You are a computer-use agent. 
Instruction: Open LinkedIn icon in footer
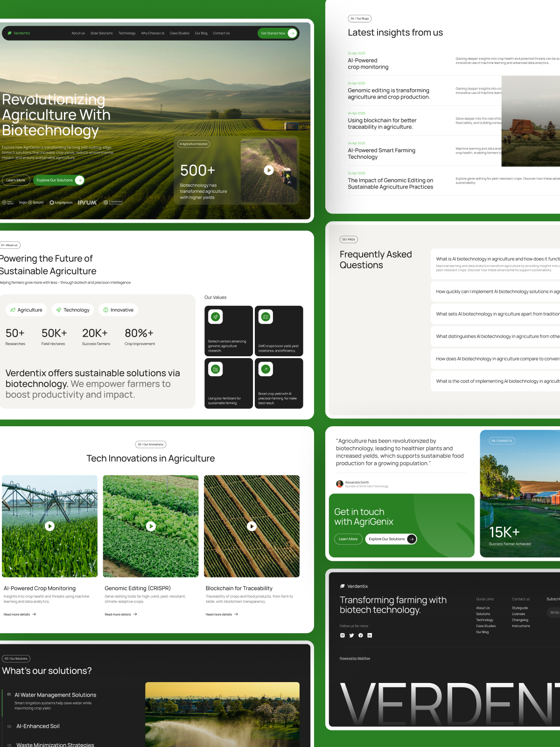tap(370, 635)
